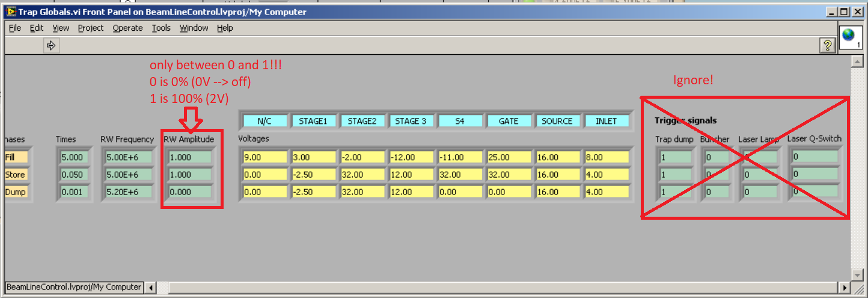Click the Run arrow button
The image size is (868, 298).
coord(51,45)
